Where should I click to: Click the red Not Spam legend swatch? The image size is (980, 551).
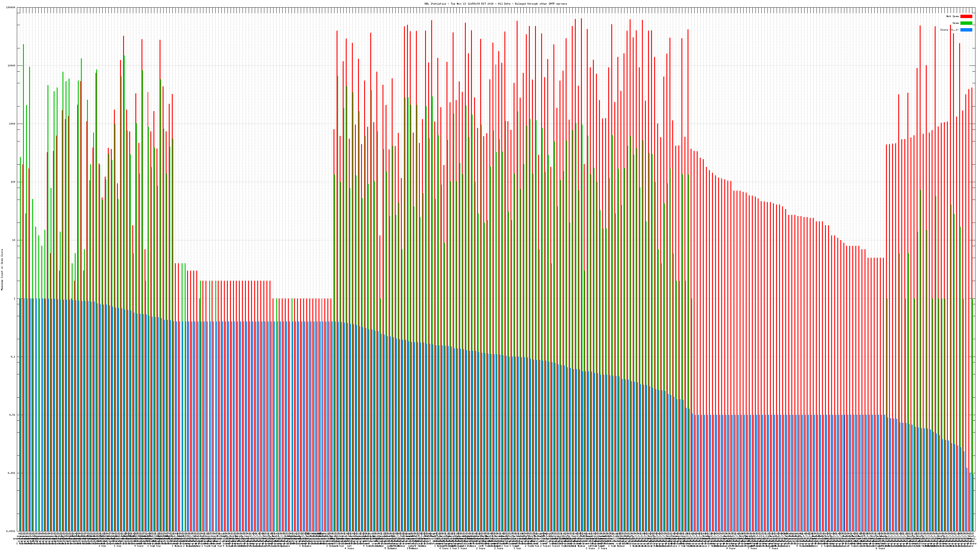point(966,16)
